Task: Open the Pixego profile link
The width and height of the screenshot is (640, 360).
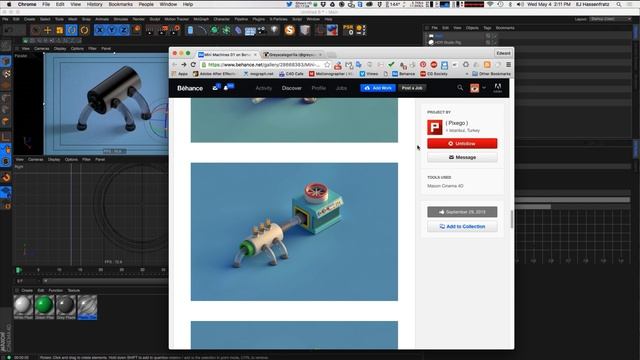Action: pos(457,123)
